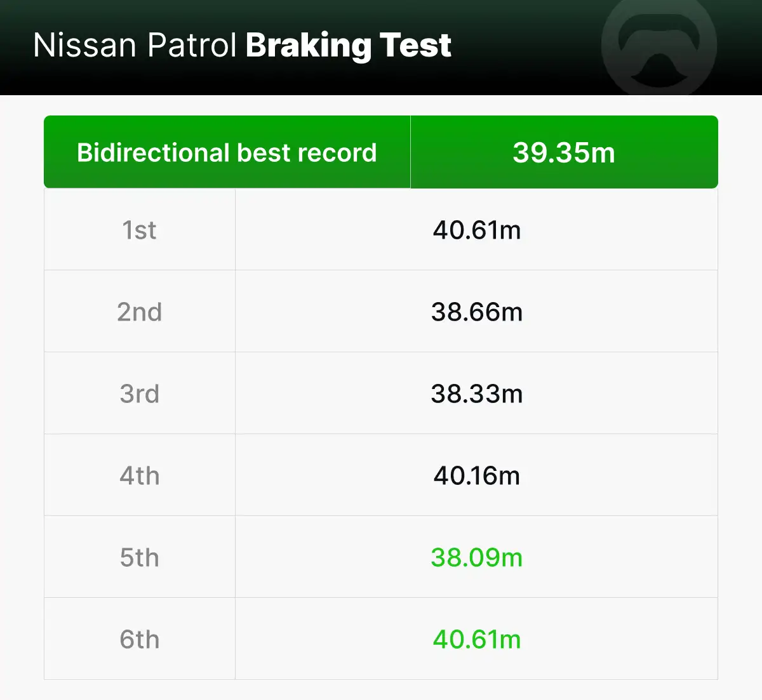The height and width of the screenshot is (700, 762).
Task: Click the 40.16m braking distance
Action: pyautogui.click(x=476, y=476)
